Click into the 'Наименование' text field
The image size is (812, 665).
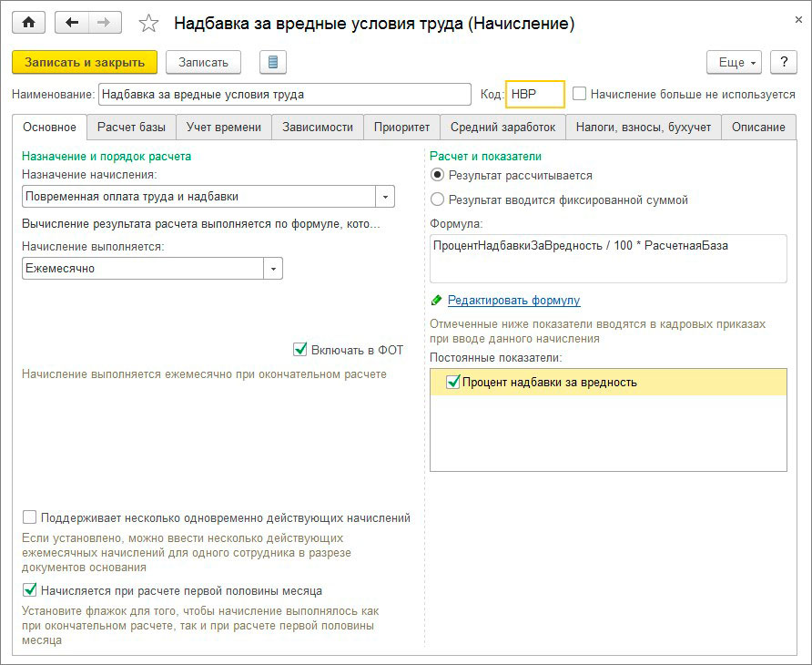284,94
